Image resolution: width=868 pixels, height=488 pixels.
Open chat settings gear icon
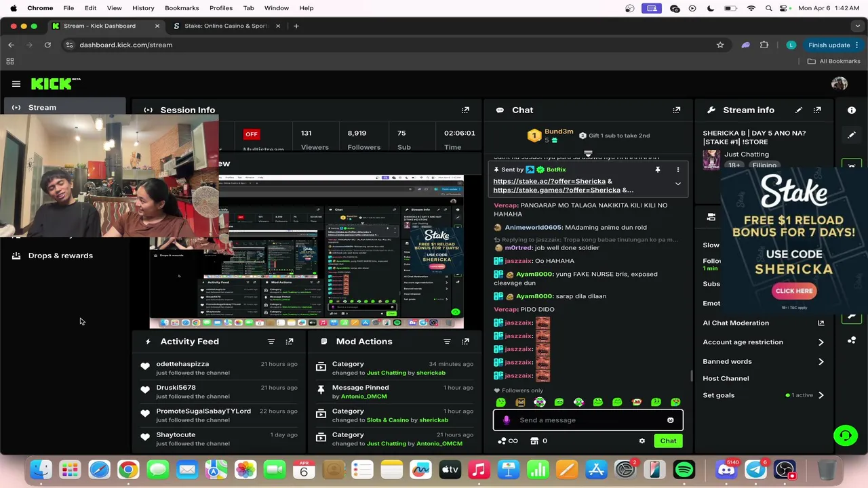(642, 441)
